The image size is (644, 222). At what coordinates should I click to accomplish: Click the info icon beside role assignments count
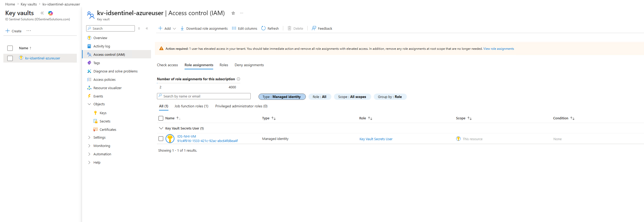tap(238, 79)
